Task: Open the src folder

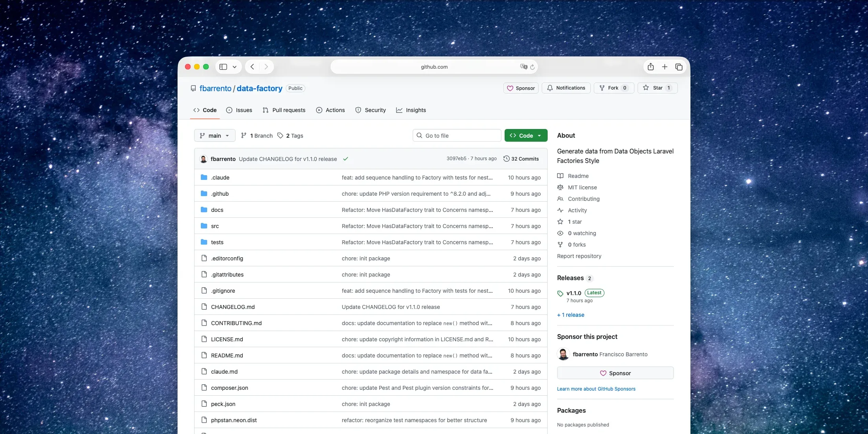Action: click(215, 226)
